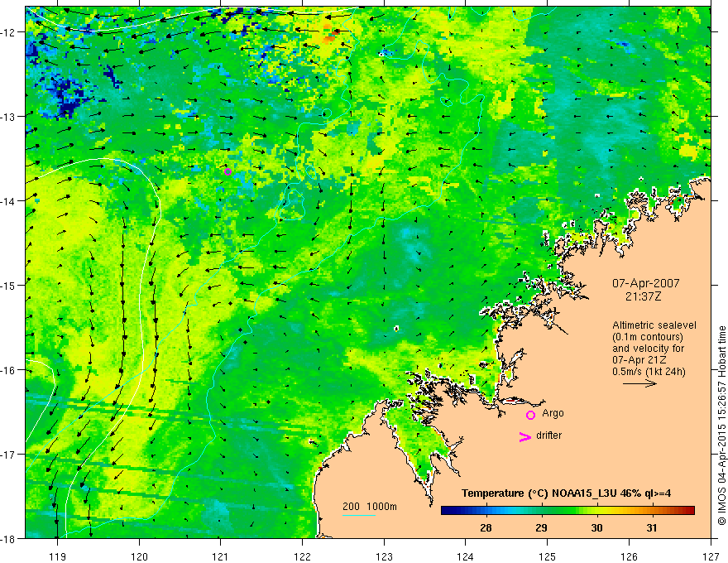
Task: Click longitude label 123 on the bottom axis
Action: click(x=384, y=556)
